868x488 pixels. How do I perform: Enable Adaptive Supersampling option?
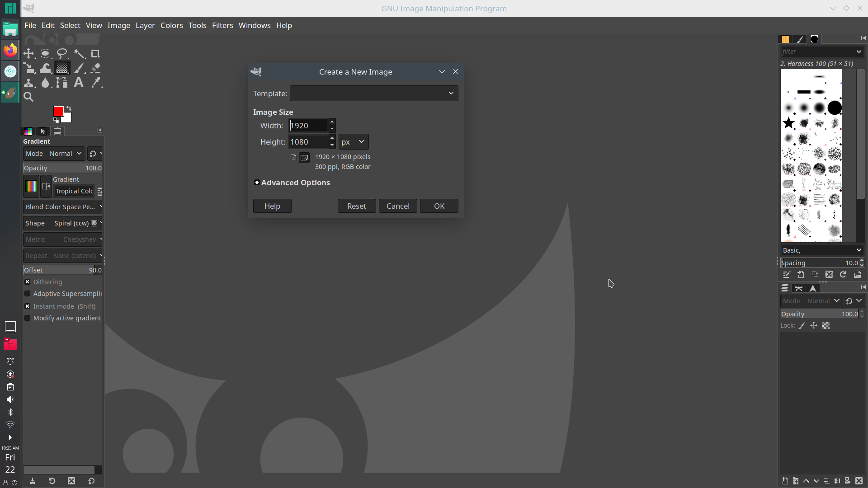(28, 294)
